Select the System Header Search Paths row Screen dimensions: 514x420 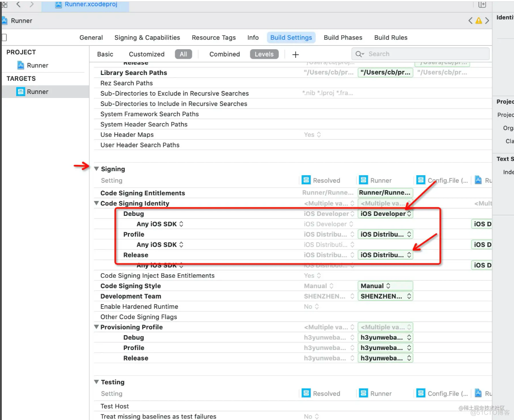293,125
